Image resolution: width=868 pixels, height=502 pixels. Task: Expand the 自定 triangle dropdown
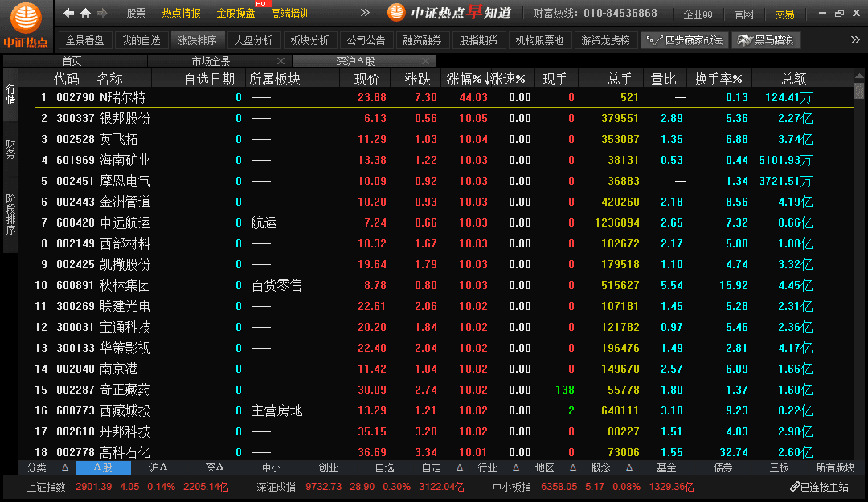[x=460, y=467]
